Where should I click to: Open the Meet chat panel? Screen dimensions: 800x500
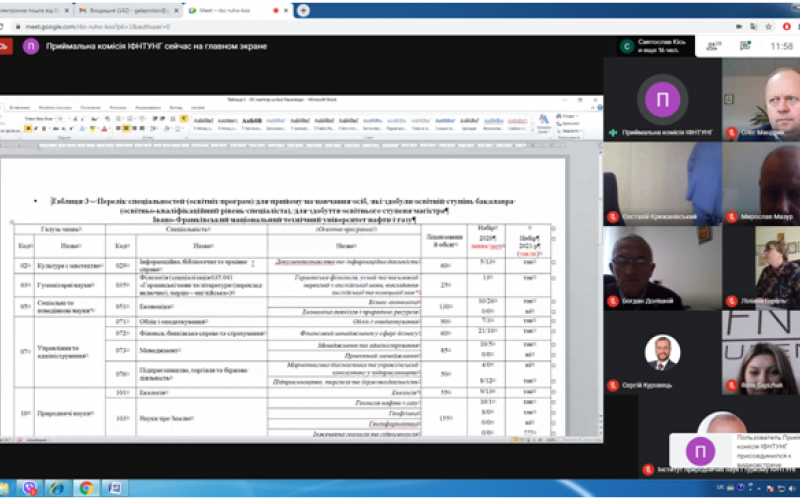[x=745, y=46]
